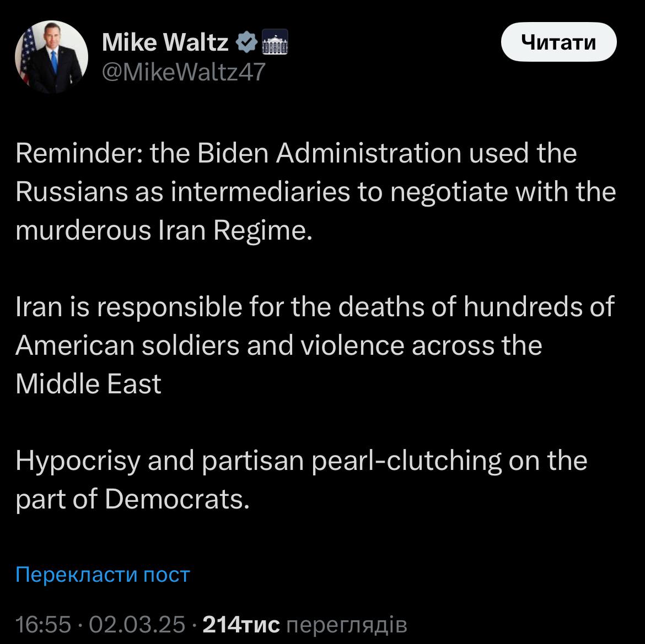Click the 214тис view count
The image size is (645, 644).
click(241, 625)
